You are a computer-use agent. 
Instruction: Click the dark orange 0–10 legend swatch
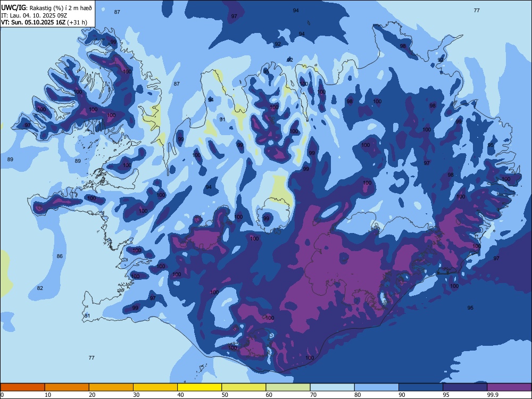click(x=22, y=387)
